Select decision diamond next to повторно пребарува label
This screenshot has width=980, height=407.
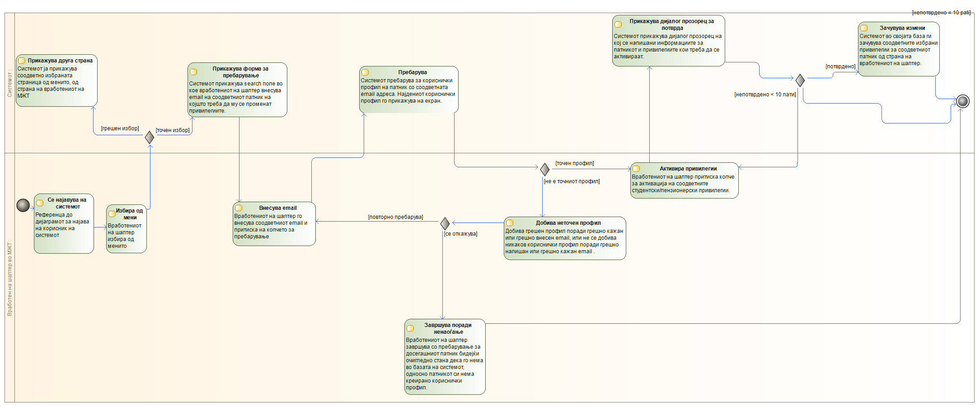(x=445, y=223)
